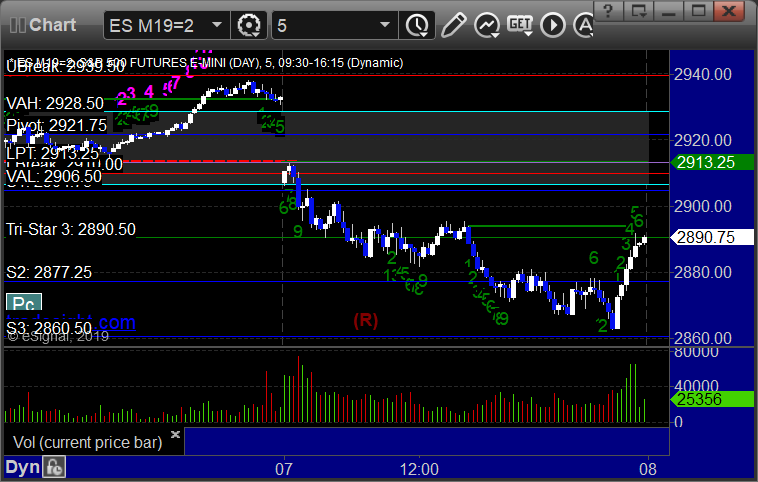Open the studies line-chart icon menu
The image size is (758, 482).
[486, 25]
